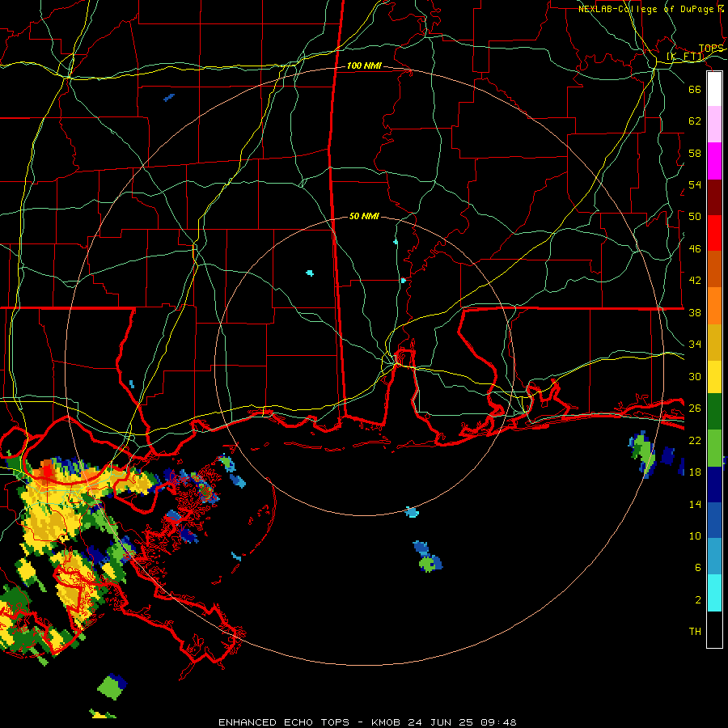The height and width of the screenshot is (728, 728).
Task: Pick the light blue 6 kft swatch
Action: pyautogui.click(x=714, y=557)
